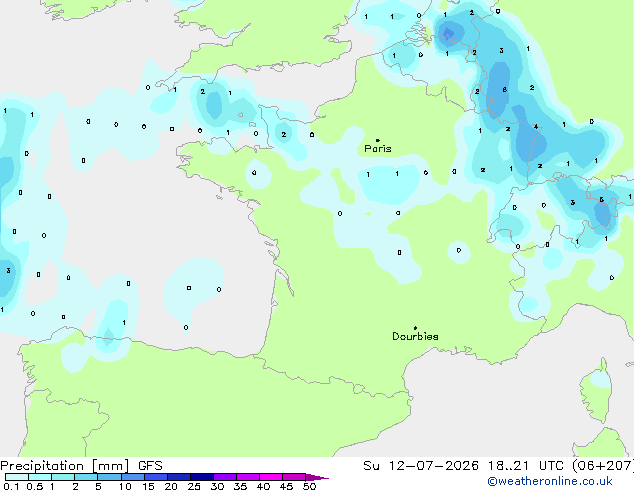634x490 pixels.
Task: Click the '10' legend tick label
Action: click(125, 486)
